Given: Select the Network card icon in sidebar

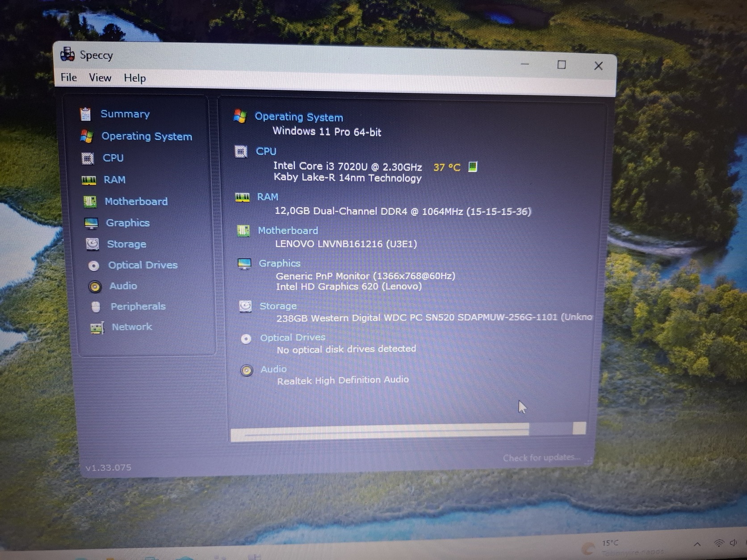Looking at the screenshot, I should pyautogui.click(x=97, y=328).
